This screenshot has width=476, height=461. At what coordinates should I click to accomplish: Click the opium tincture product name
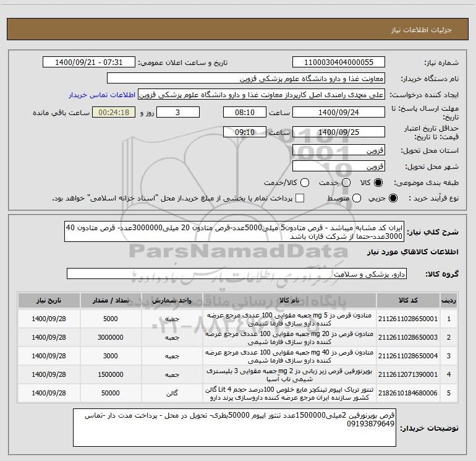[289, 393]
